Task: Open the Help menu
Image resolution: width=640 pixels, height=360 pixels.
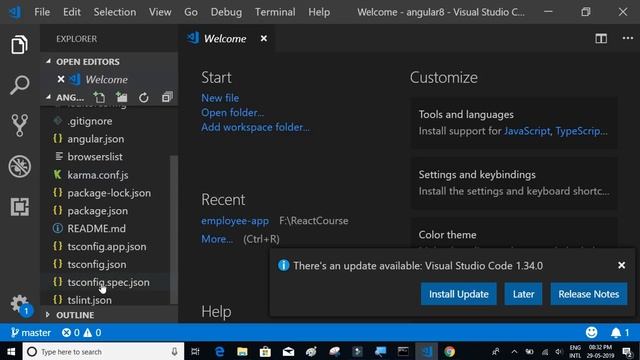Action: click(x=319, y=12)
